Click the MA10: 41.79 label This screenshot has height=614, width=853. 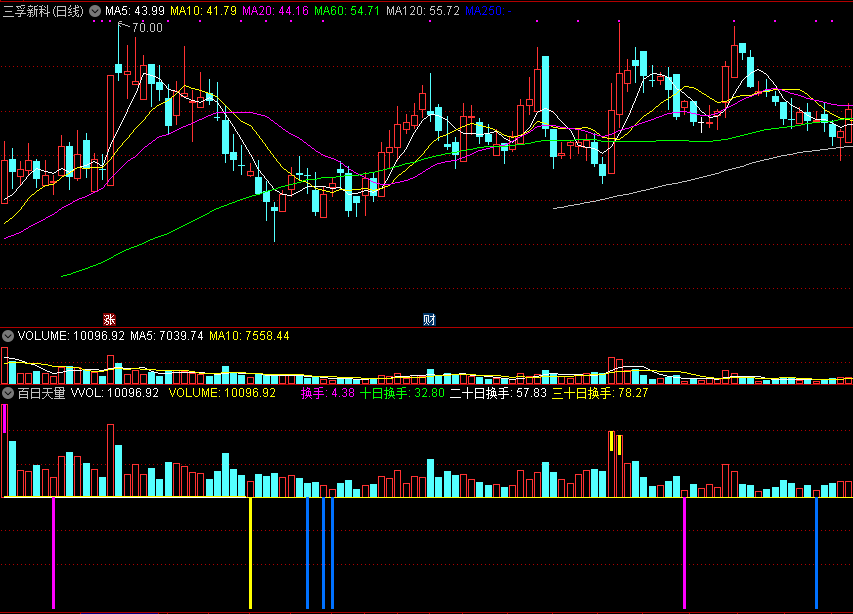point(203,11)
